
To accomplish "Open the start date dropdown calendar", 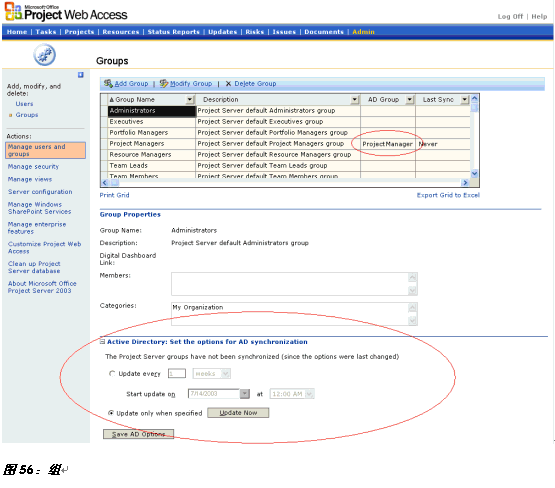I will [x=245, y=394].
